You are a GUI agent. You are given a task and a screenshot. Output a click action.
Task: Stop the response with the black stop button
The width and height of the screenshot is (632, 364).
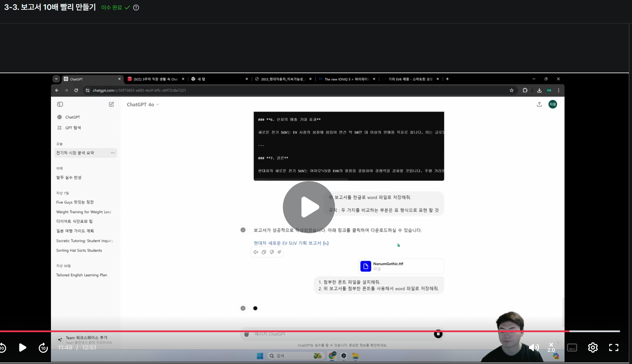tap(438, 334)
